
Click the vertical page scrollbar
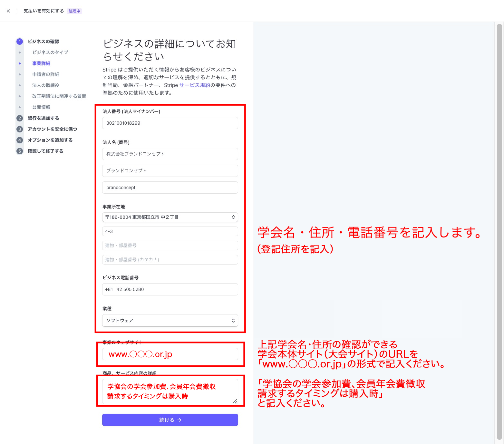point(499,226)
